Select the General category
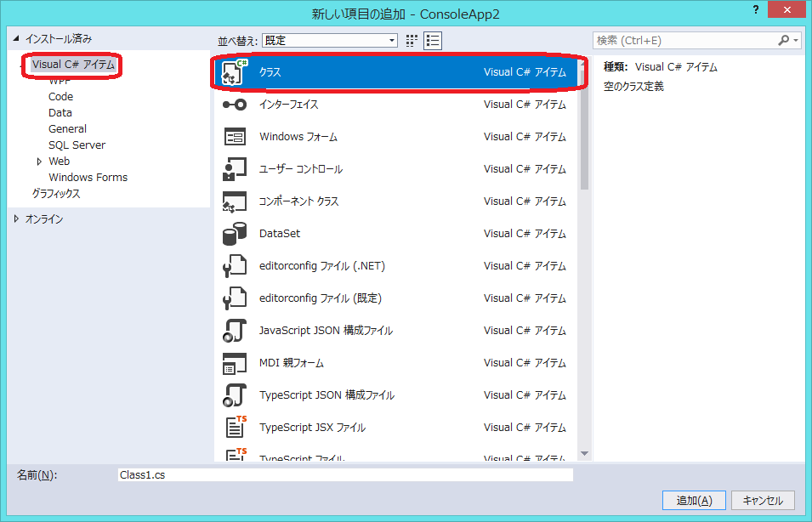Image resolution: width=812 pixels, height=522 pixels. point(67,129)
